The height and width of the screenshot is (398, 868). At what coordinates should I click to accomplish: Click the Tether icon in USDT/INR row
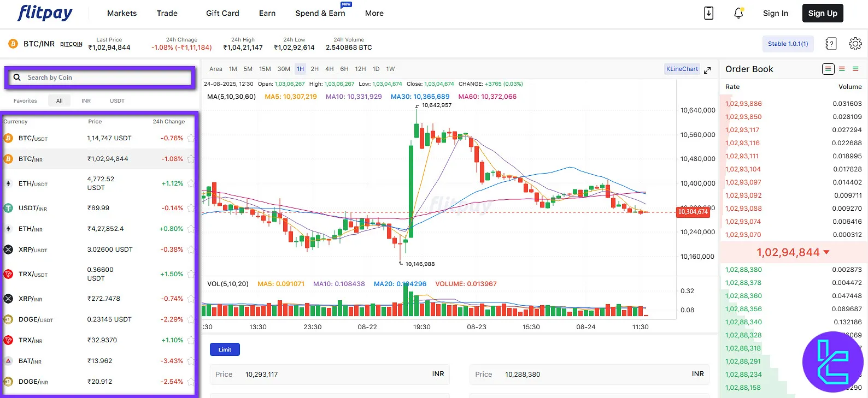pos(8,208)
